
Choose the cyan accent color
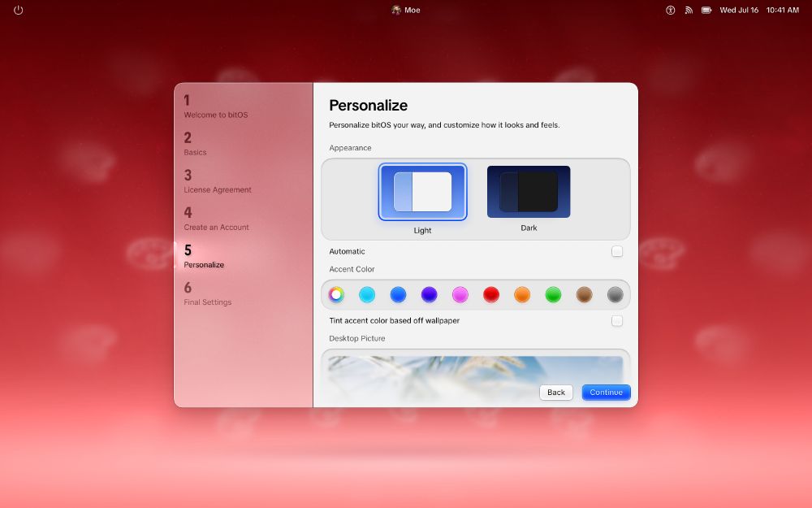click(367, 294)
